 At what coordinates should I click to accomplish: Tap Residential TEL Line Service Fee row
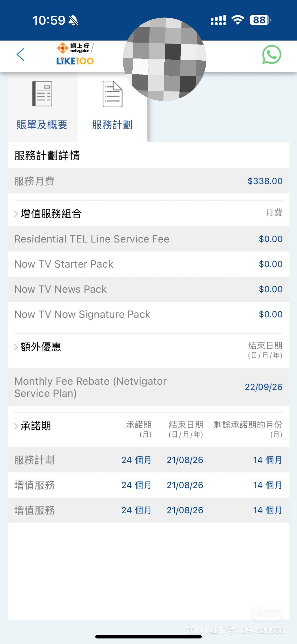coord(148,239)
